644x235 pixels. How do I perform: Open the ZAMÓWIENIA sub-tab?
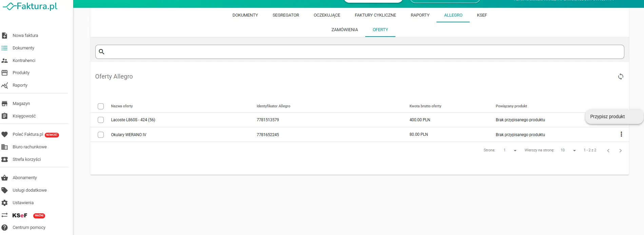[345, 30]
